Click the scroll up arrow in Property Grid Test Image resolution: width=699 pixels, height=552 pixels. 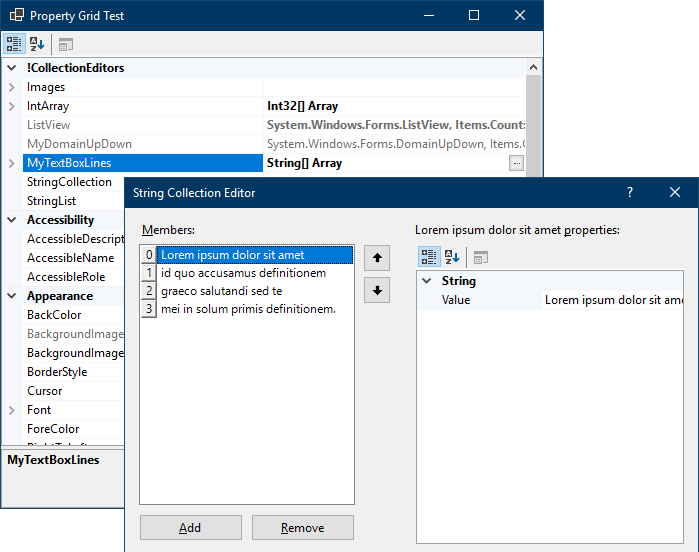pyautogui.click(x=533, y=68)
